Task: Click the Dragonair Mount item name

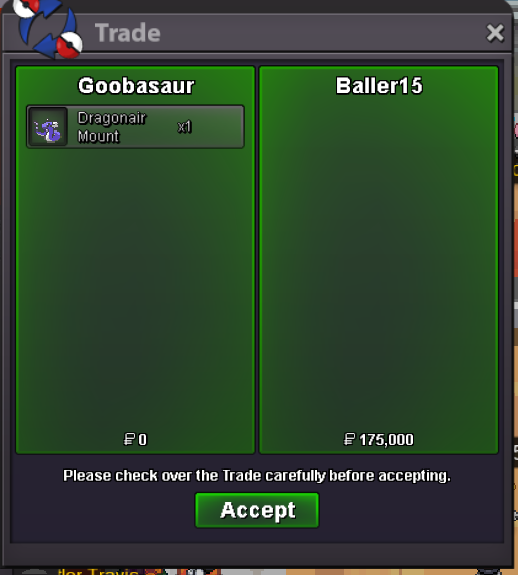Action: point(111,127)
